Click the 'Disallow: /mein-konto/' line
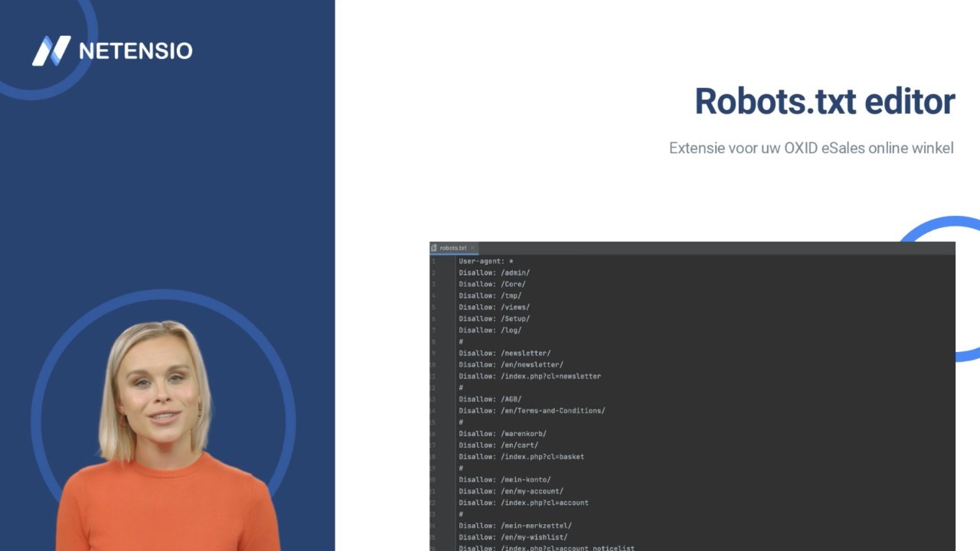The width and height of the screenshot is (980, 551). (x=505, y=479)
